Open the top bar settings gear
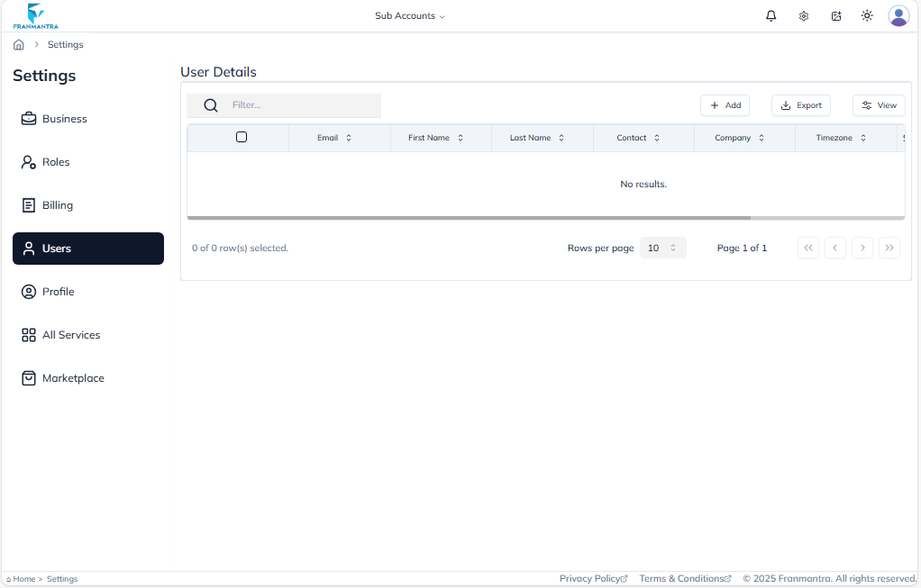 (803, 15)
